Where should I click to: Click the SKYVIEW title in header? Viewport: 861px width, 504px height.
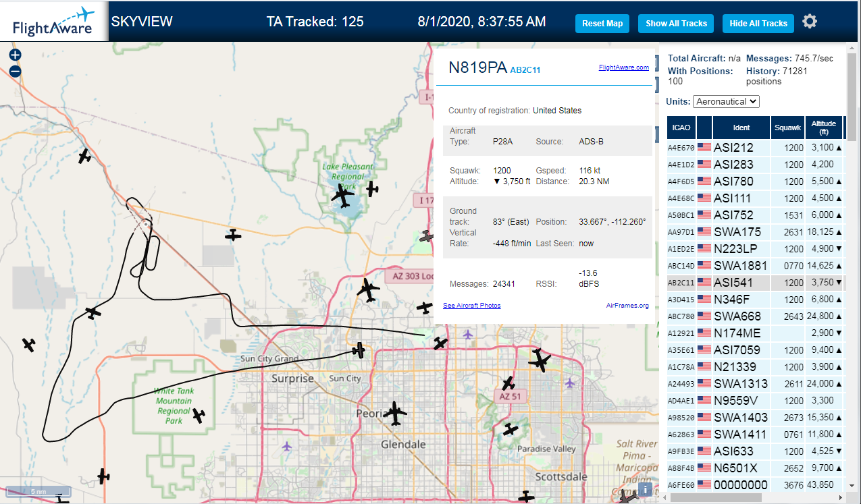coord(142,22)
